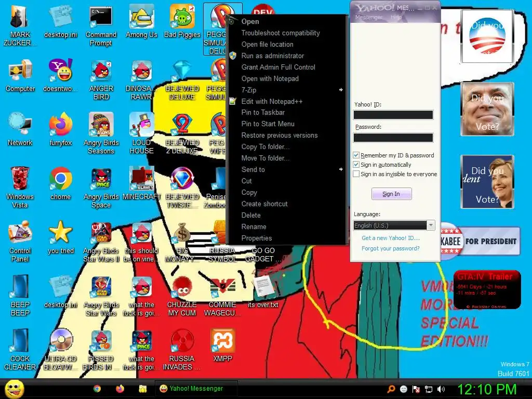This screenshot has height=399, width=532.
Task: Open the MARK ZUCKER... desktop icon
Action: [20, 26]
